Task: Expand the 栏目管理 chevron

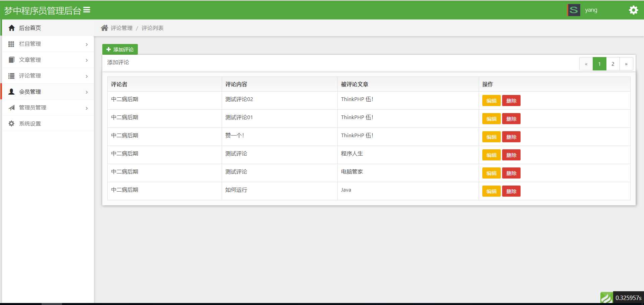Action: click(x=87, y=44)
